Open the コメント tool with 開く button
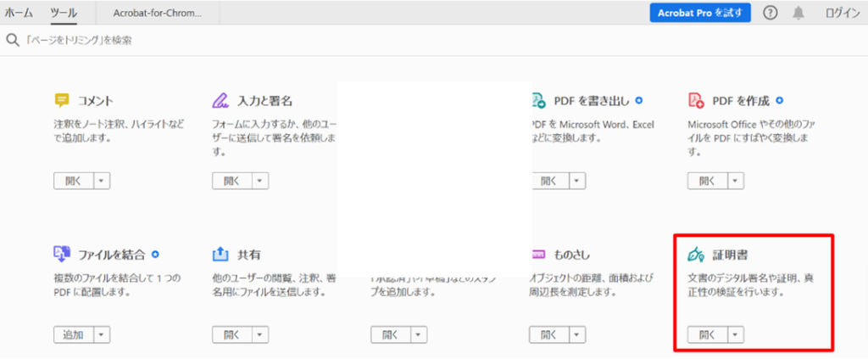Screen dimensions: 868x359 75,181
